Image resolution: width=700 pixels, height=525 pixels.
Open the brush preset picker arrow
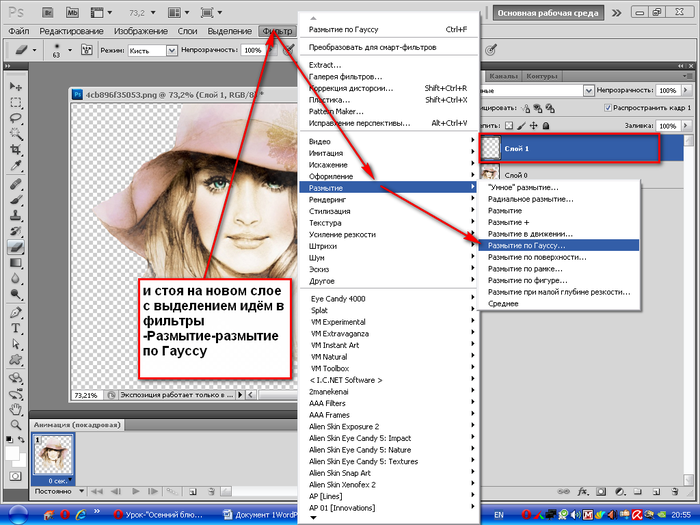70,50
